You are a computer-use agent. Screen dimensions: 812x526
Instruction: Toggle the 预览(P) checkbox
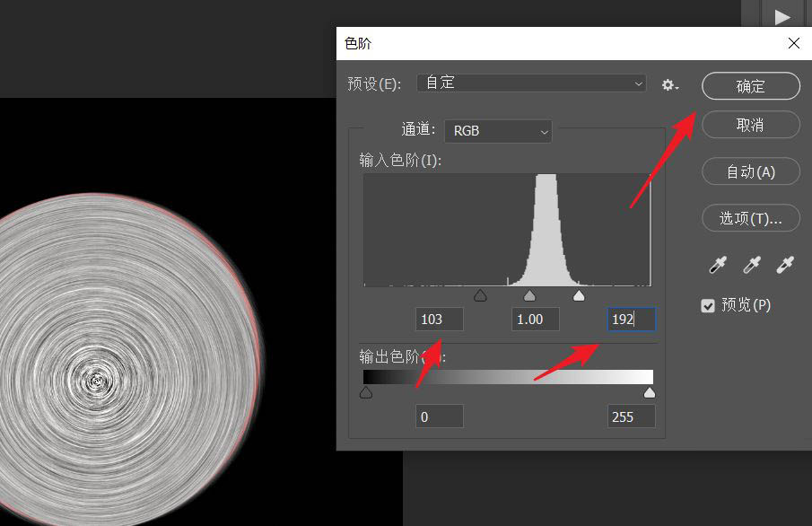[708, 306]
